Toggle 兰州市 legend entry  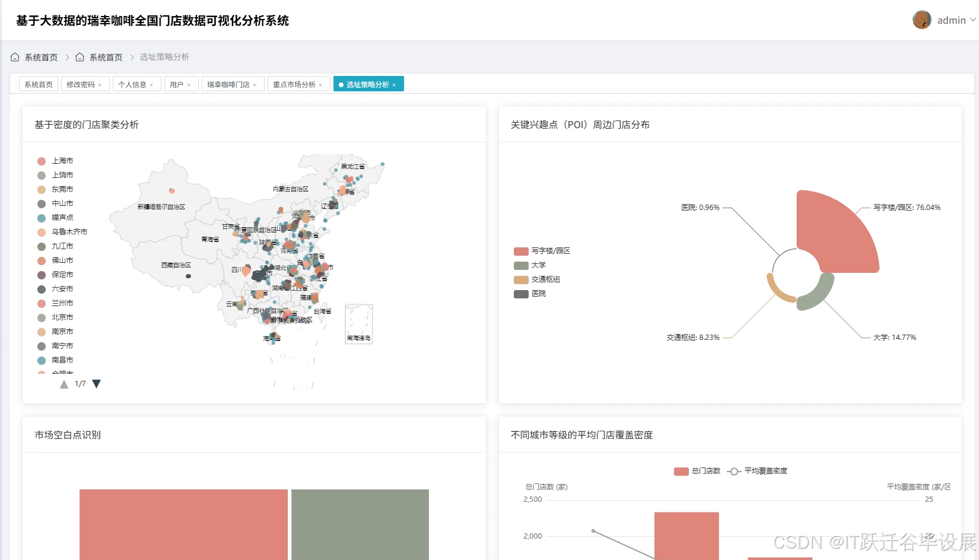pos(55,303)
